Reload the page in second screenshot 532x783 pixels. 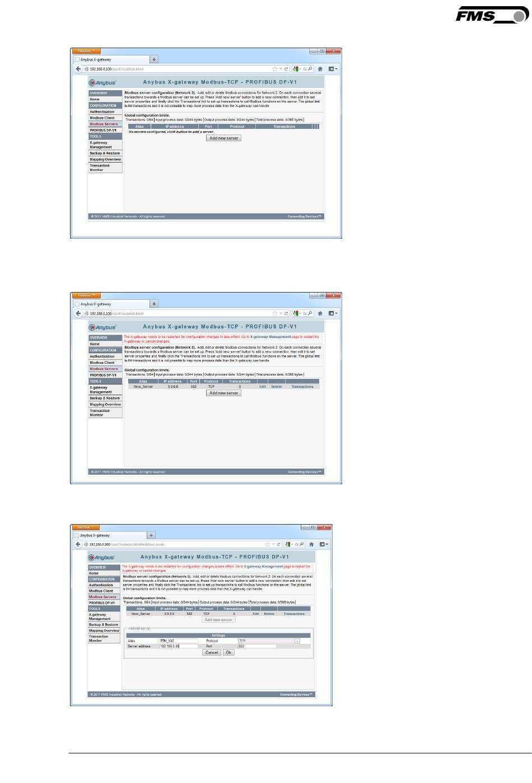point(286,313)
